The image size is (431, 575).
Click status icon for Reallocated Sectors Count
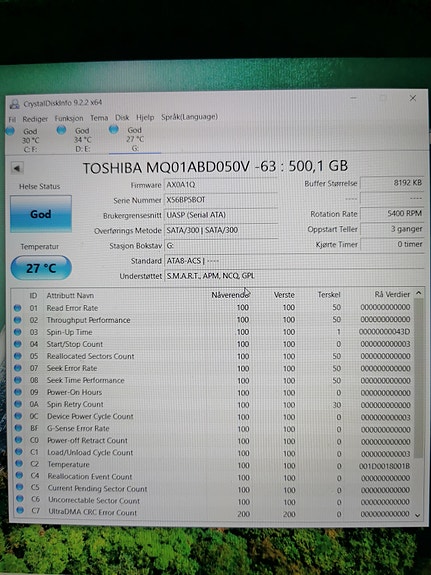pyautogui.click(x=18, y=356)
